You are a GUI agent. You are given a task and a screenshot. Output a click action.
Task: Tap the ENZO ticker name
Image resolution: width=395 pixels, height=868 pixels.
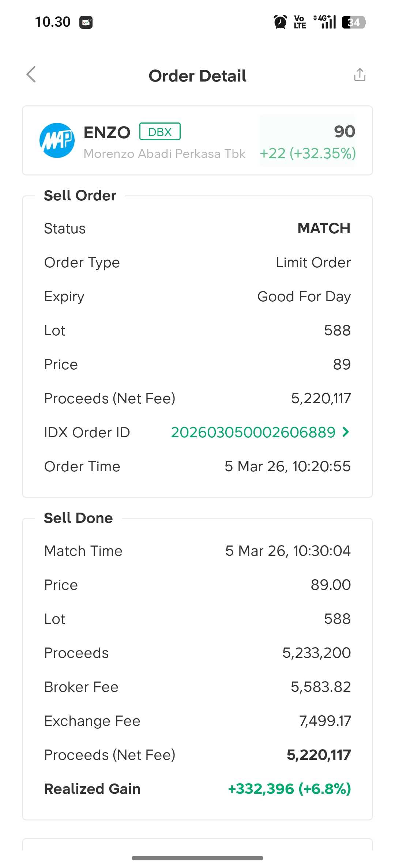[x=107, y=132]
